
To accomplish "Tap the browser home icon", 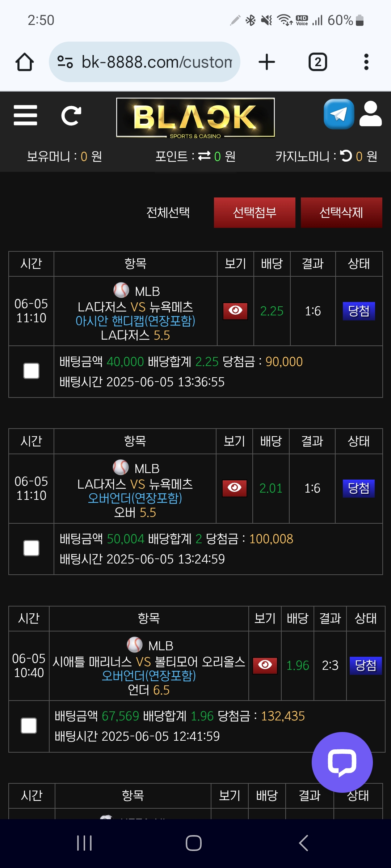I will [25, 62].
